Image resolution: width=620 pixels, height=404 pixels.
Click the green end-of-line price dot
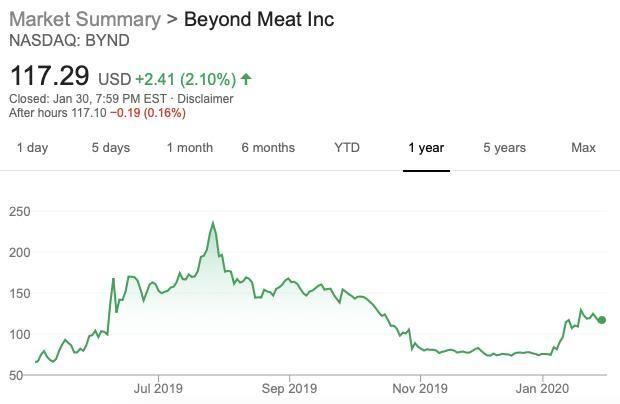pos(602,320)
